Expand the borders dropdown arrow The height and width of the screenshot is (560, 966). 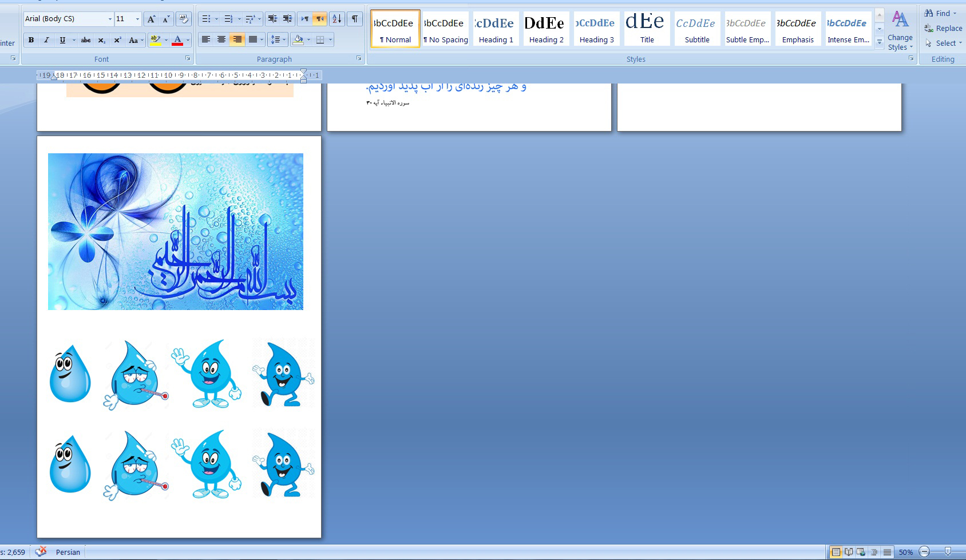pos(331,40)
